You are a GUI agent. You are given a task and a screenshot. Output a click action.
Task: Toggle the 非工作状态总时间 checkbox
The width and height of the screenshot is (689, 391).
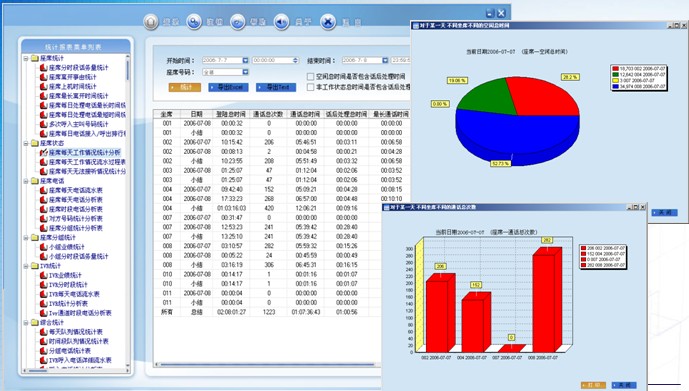tap(310, 87)
